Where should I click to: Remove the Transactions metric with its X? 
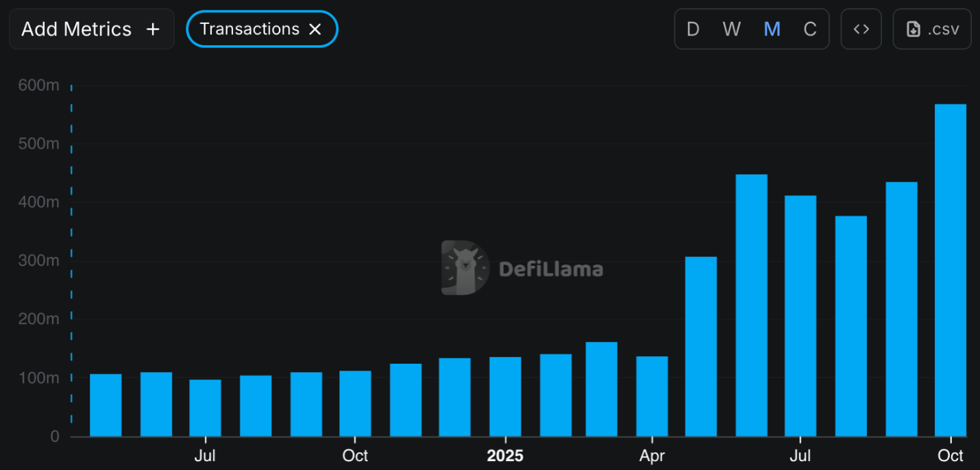(x=315, y=29)
